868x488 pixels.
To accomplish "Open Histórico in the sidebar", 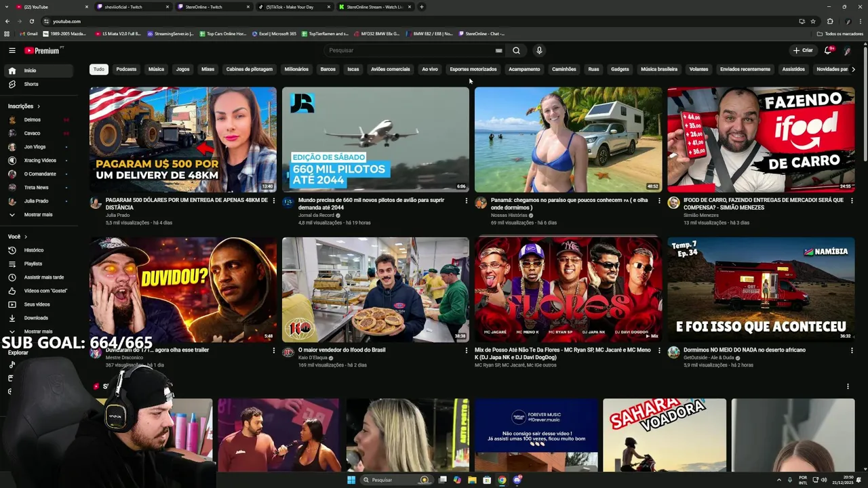I will coord(40,250).
